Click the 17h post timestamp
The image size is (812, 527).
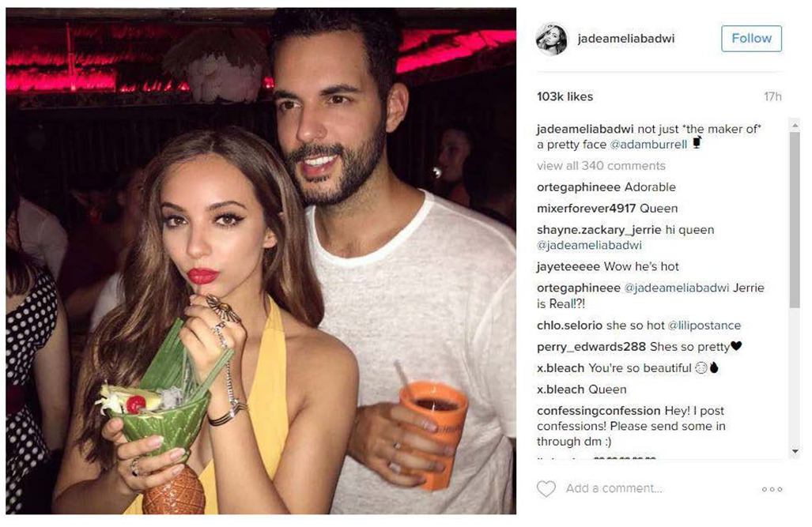772,97
